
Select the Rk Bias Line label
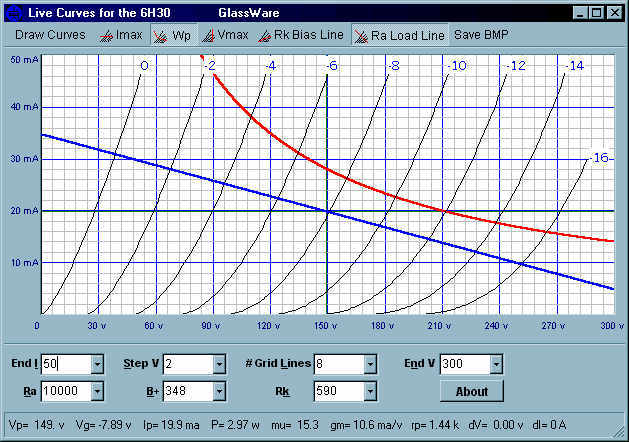tap(309, 35)
